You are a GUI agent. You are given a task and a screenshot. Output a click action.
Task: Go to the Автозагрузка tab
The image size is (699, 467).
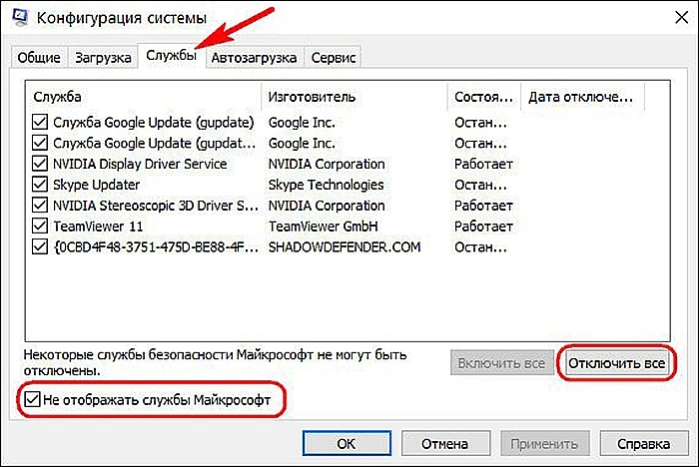tap(254, 57)
